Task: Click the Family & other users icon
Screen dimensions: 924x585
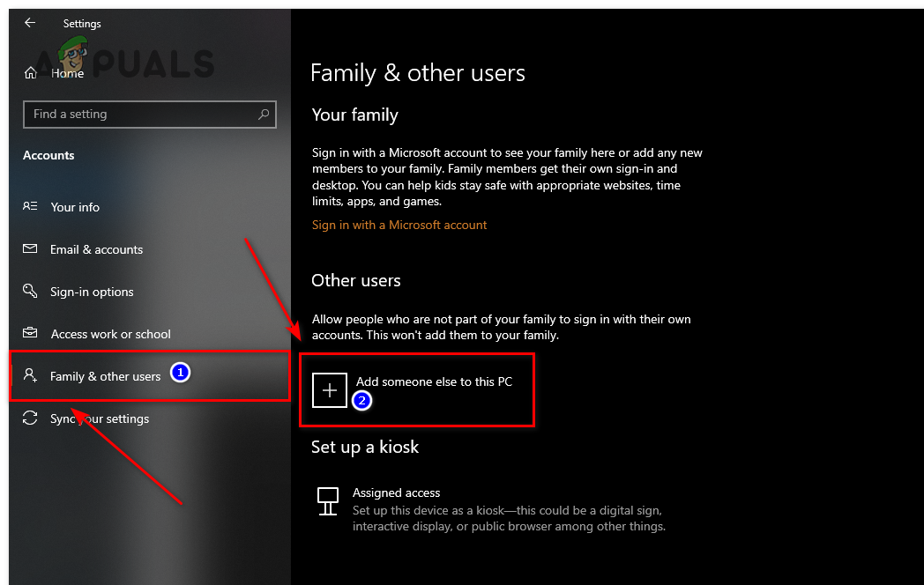Action: (x=31, y=375)
